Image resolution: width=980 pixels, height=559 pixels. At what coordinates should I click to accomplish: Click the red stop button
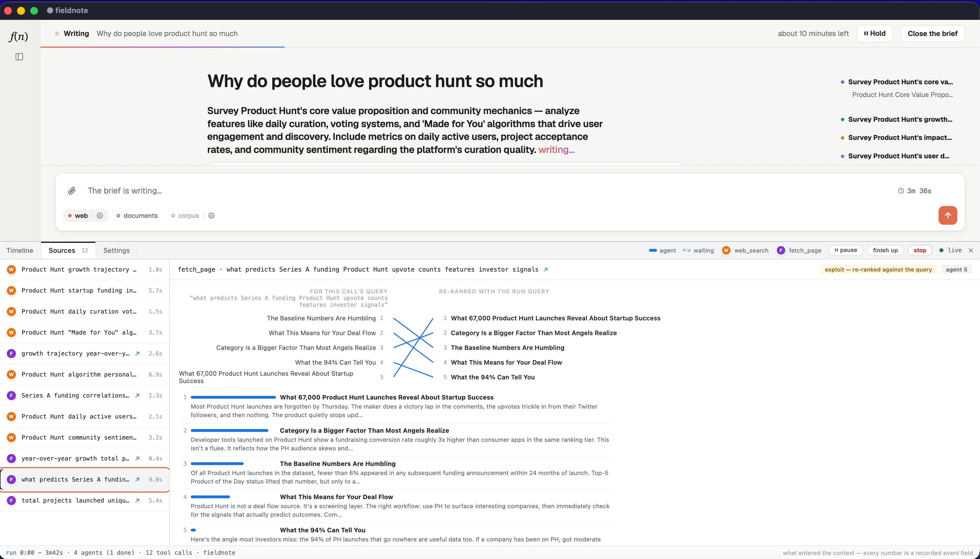(x=920, y=250)
